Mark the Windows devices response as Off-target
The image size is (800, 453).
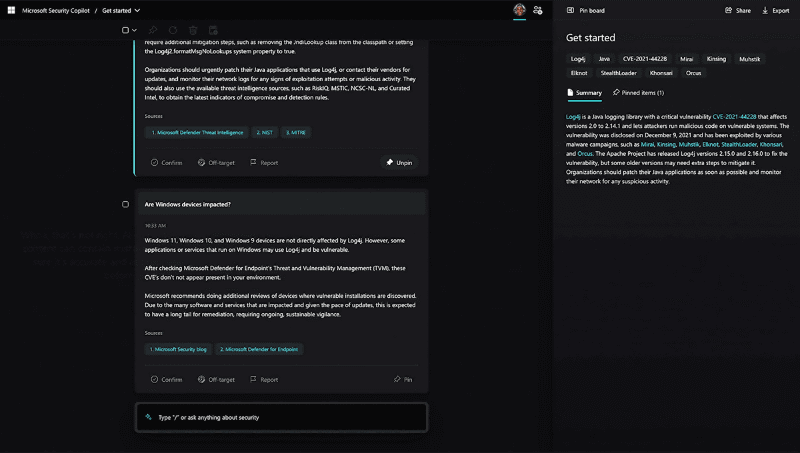click(216, 380)
